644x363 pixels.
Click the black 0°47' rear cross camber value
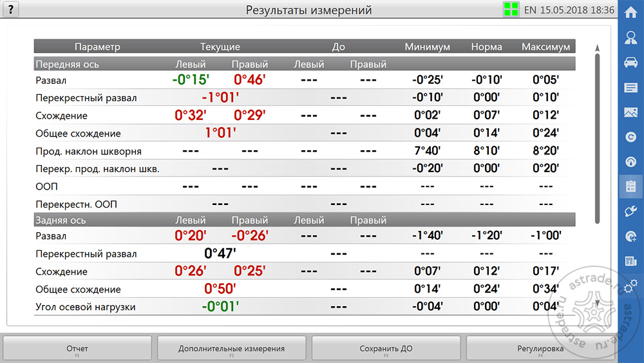(x=220, y=253)
